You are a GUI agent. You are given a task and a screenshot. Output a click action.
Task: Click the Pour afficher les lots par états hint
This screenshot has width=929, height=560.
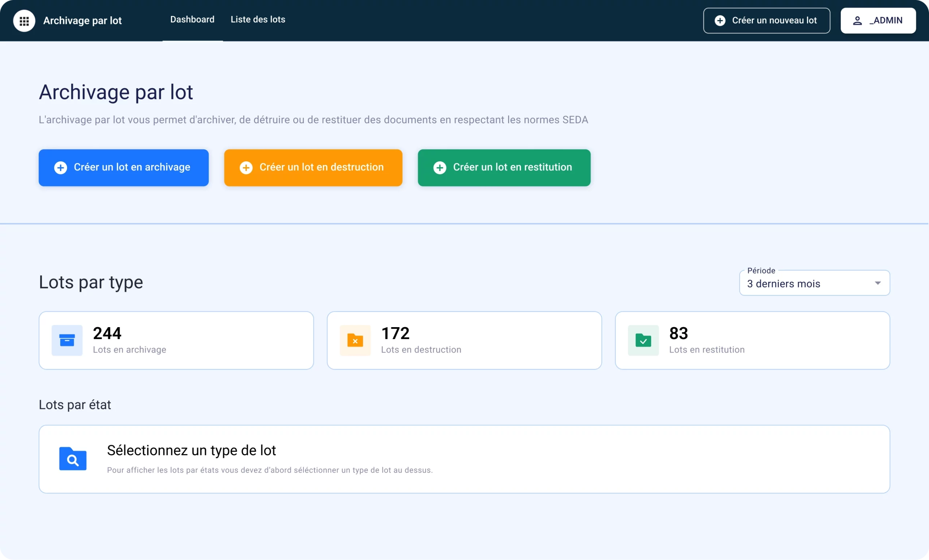pos(270,470)
